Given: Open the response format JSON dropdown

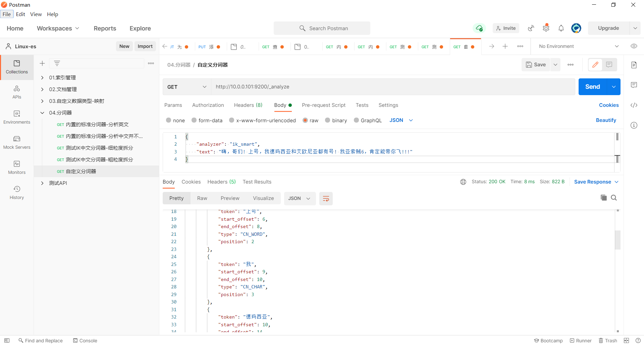Looking at the screenshot, I should (x=300, y=199).
